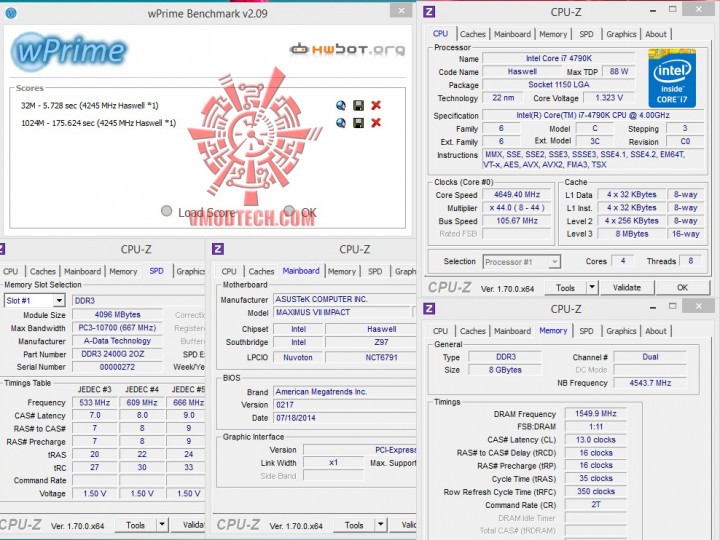Select SPD tab in the Mainboard window
The image size is (720, 540).
click(x=375, y=271)
